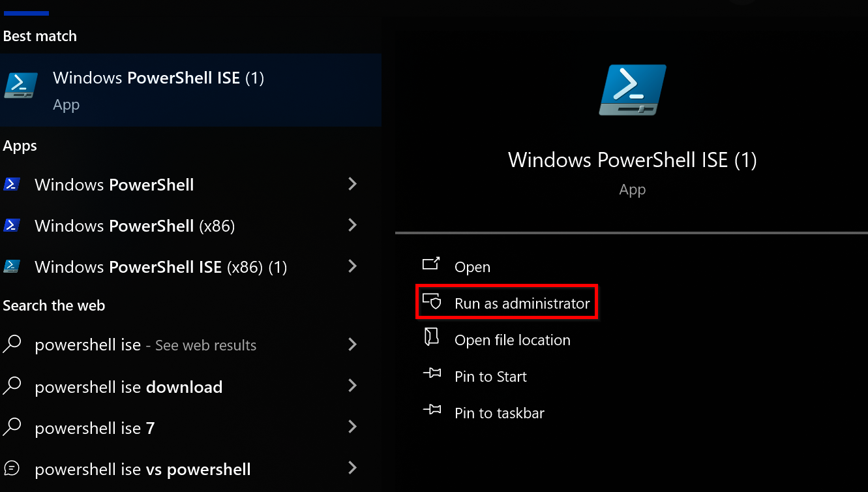The image size is (868, 492).
Task: Click the large PowerShell ISE icon in preview pane
Action: click(x=631, y=88)
